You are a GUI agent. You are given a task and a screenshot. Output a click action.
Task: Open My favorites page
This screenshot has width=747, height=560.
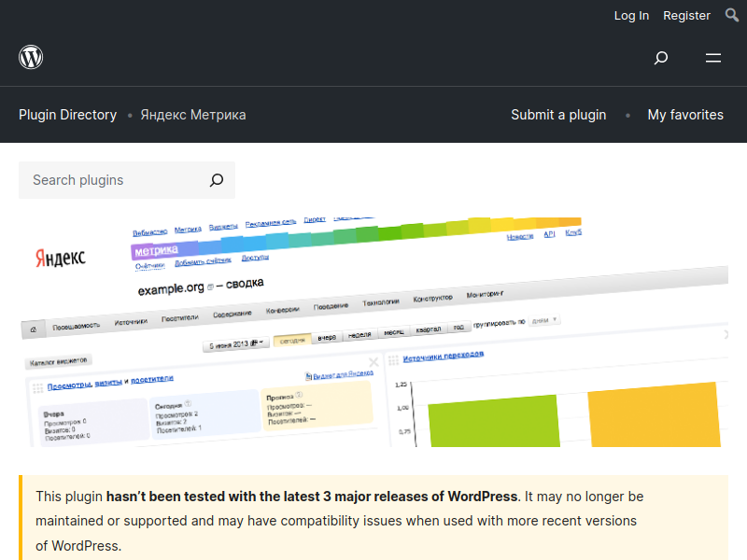685,115
